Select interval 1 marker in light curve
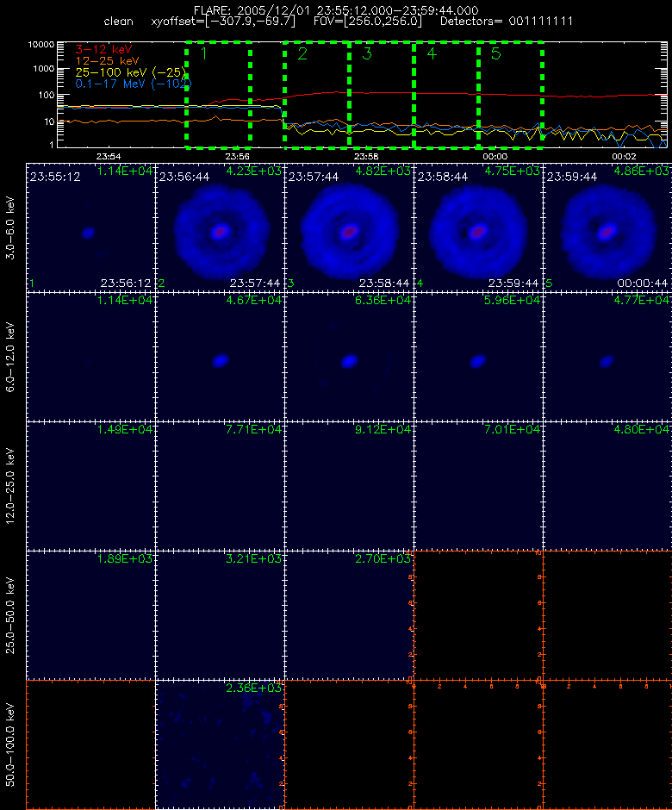Image resolution: width=672 pixels, height=810 pixels. coord(203,53)
